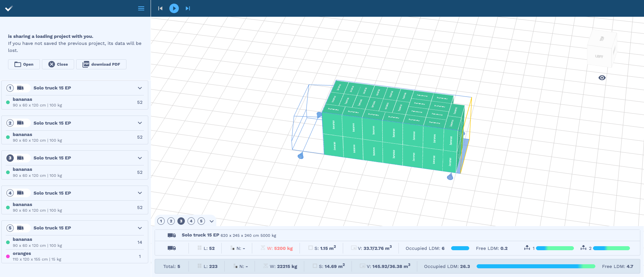Screen dimensions: 644x277
Task: Click bananas row in truck 3
Action: [75, 172]
